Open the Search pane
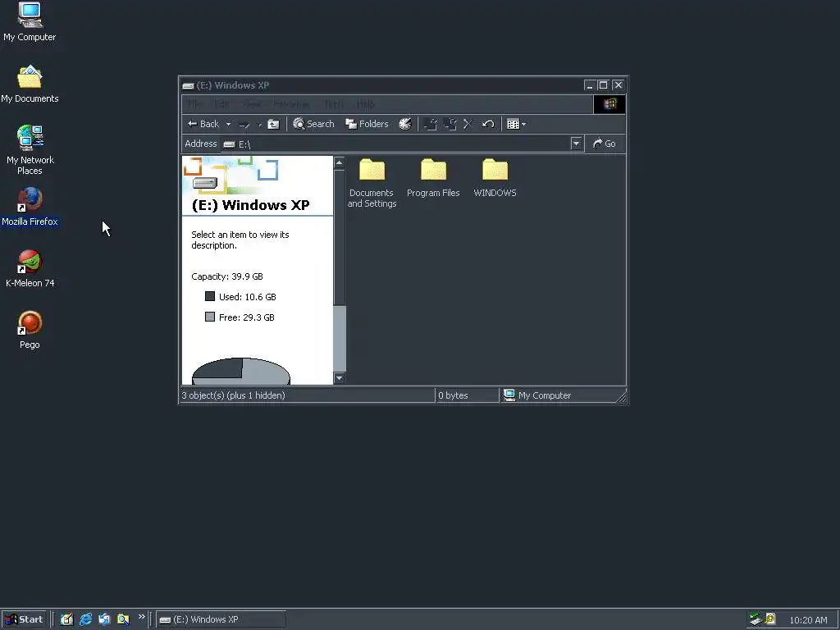840x630 pixels. click(314, 124)
